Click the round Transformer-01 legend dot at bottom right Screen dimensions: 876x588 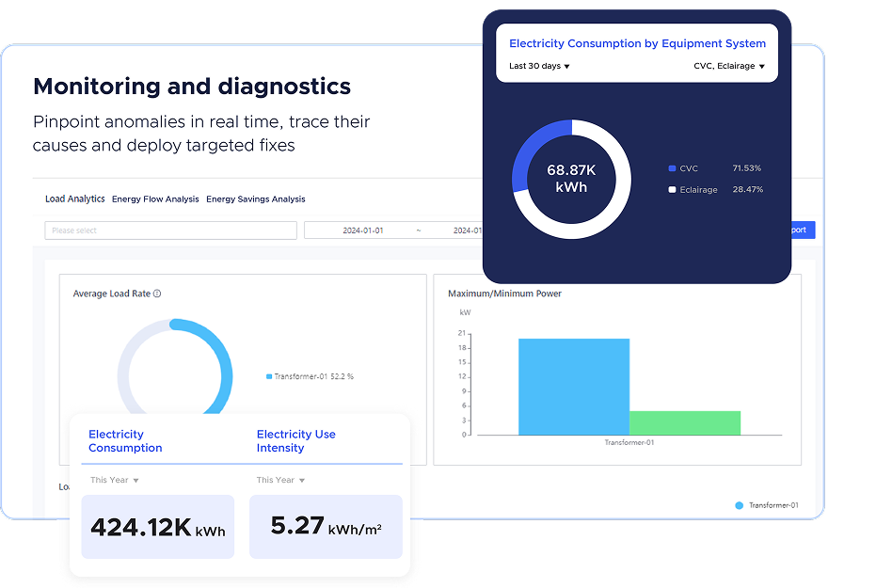point(739,505)
